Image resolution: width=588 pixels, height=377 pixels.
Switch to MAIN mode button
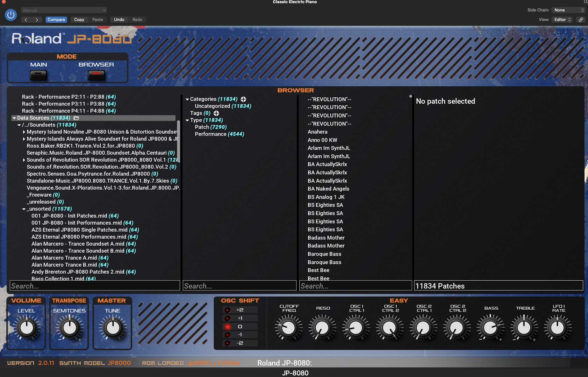[x=38, y=75]
